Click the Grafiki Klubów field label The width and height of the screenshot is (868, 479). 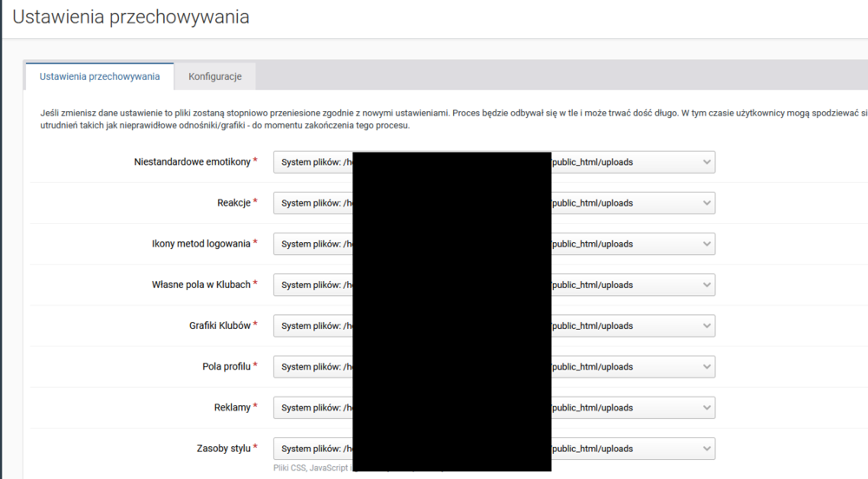click(220, 325)
